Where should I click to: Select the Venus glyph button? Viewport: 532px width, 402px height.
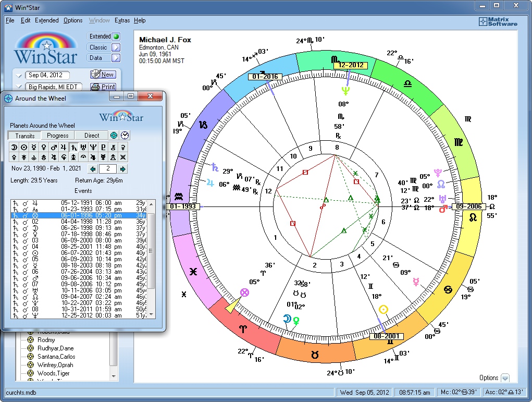click(x=43, y=147)
